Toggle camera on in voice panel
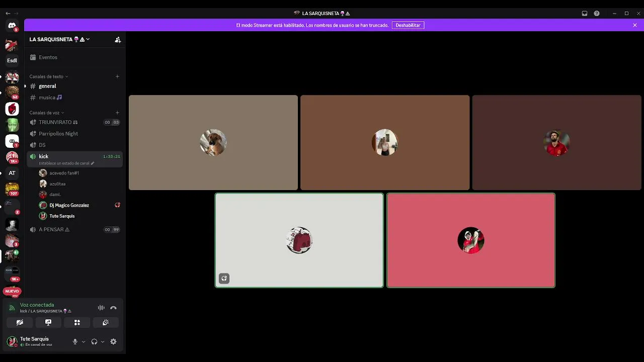The height and width of the screenshot is (362, 644). (20, 322)
